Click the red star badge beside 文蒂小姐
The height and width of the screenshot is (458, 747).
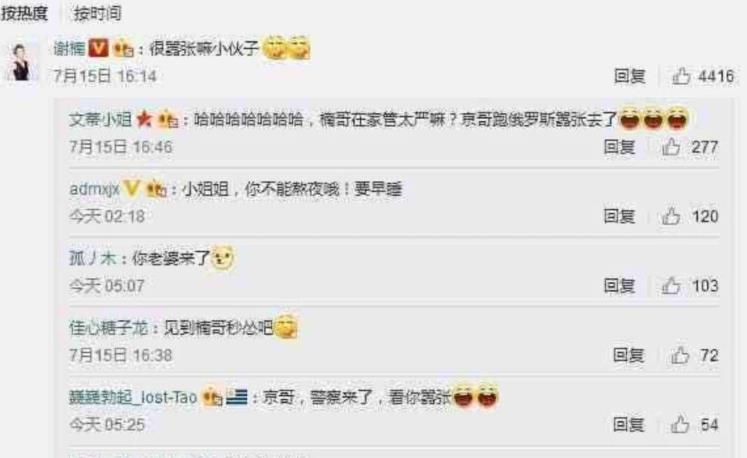pos(144,119)
